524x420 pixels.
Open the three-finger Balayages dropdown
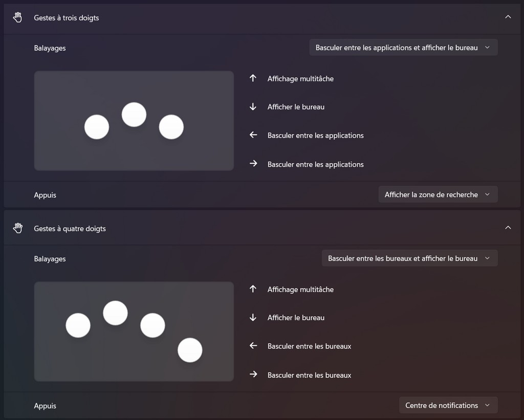click(x=403, y=48)
